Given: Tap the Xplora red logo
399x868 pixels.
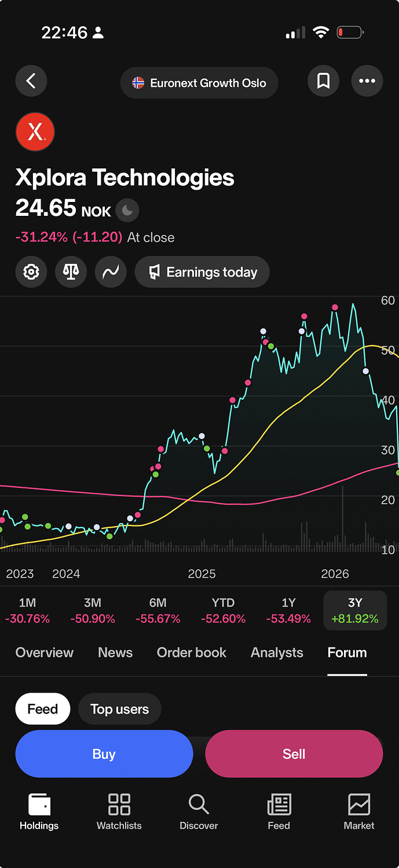Looking at the screenshot, I should point(35,132).
